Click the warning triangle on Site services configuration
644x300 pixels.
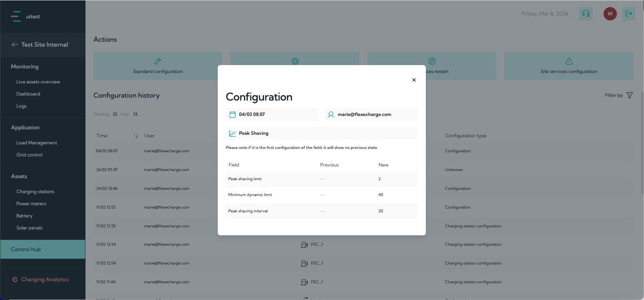coord(569,61)
